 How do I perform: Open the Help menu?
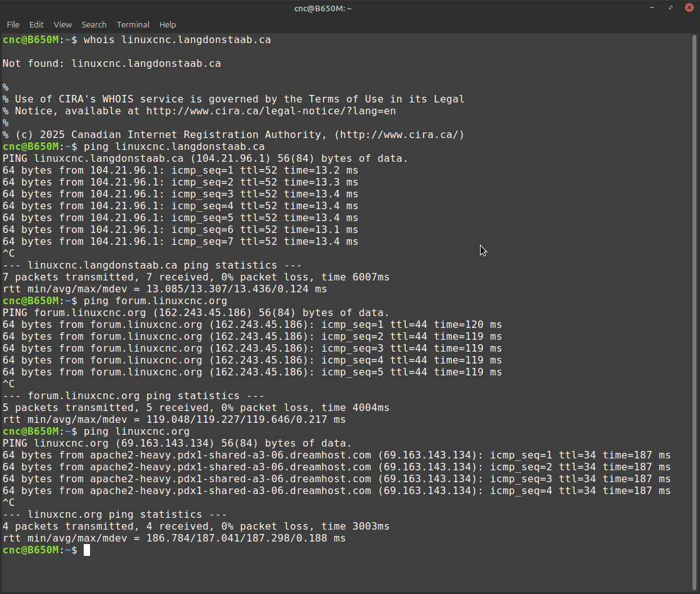tap(167, 24)
